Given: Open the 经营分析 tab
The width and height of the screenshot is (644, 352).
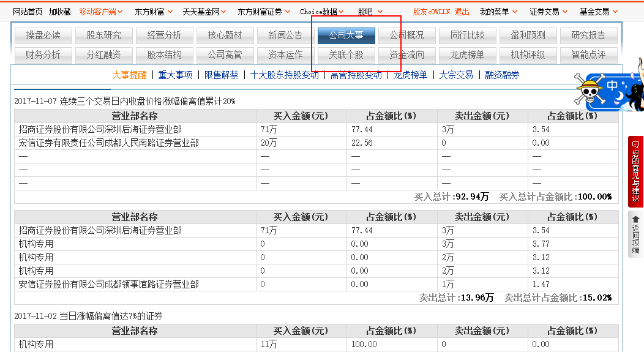Looking at the screenshot, I should click(164, 36).
